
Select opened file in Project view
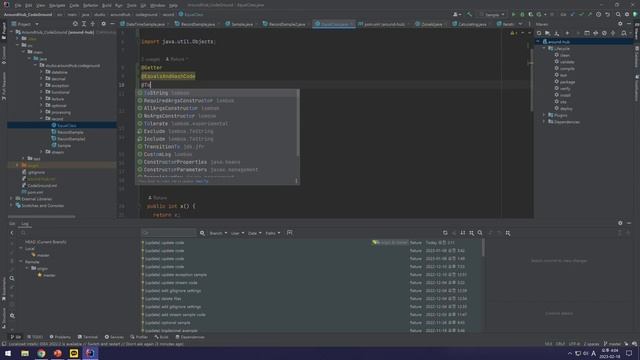(75, 24)
